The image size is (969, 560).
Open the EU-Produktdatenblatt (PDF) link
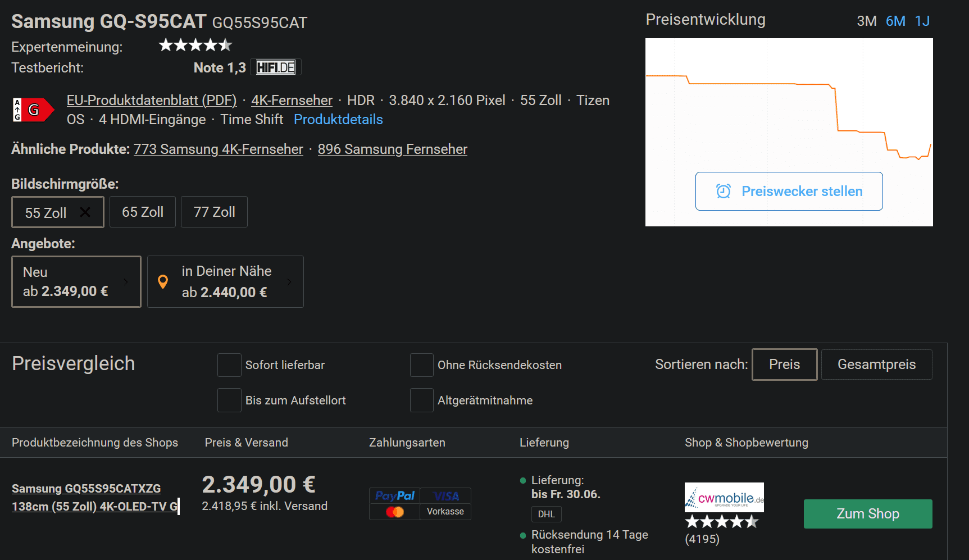(152, 101)
